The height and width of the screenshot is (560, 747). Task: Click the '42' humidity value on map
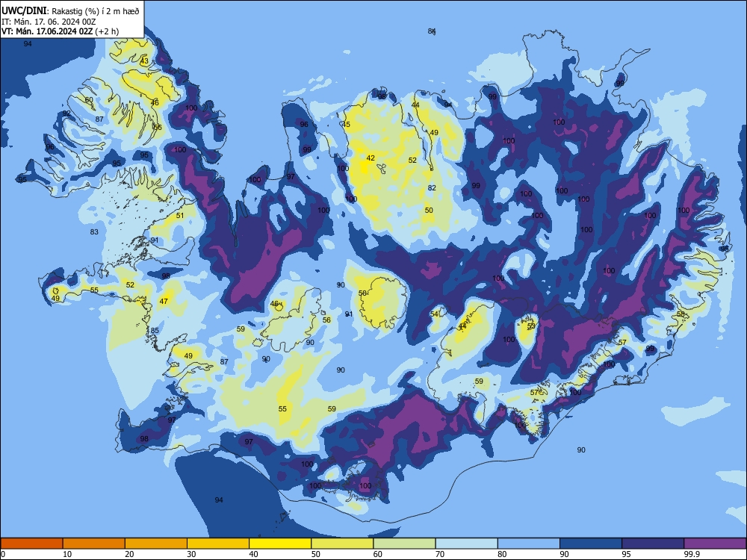coord(371,158)
